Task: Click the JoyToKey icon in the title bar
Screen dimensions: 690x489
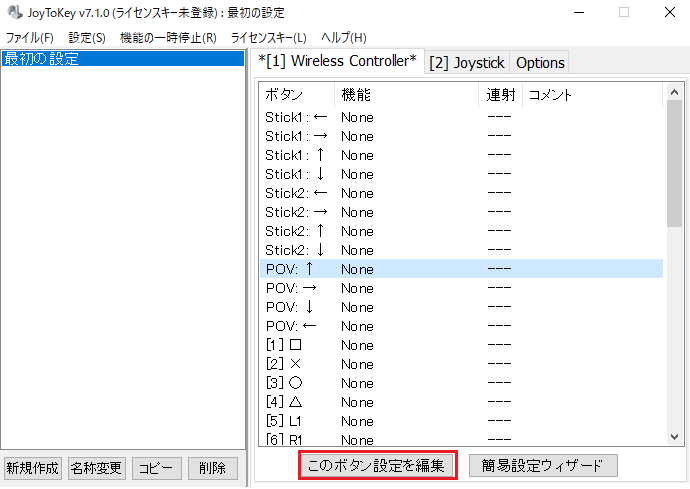Action: pyautogui.click(x=15, y=12)
